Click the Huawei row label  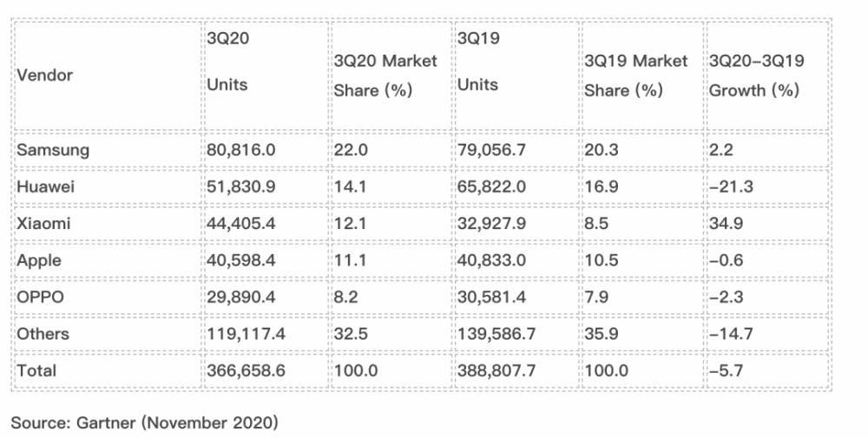[x=46, y=186]
